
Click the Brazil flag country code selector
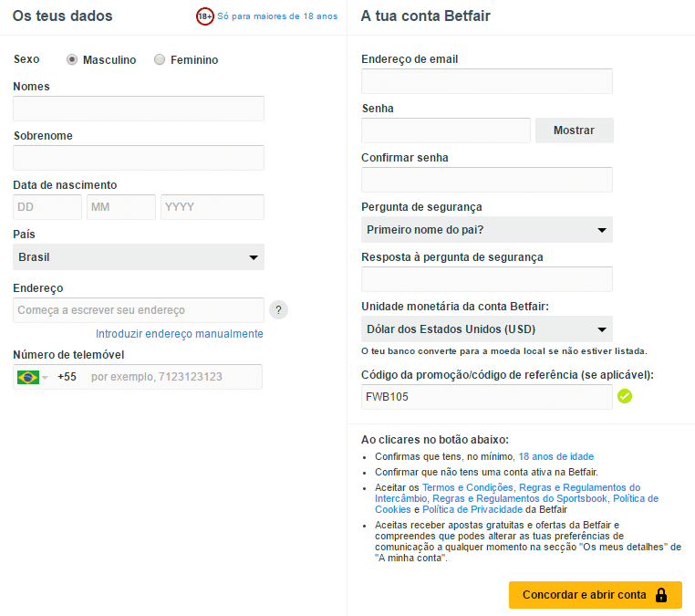click(32, 377)
